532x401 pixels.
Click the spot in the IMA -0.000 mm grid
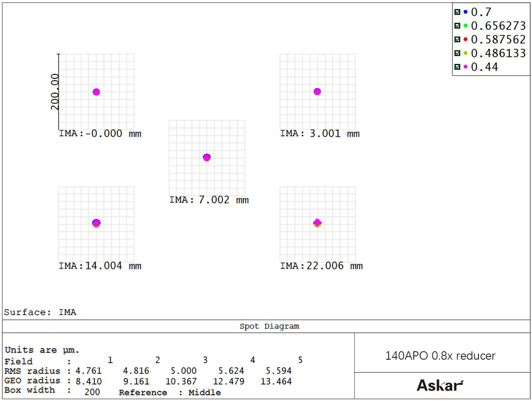(96, 92)
